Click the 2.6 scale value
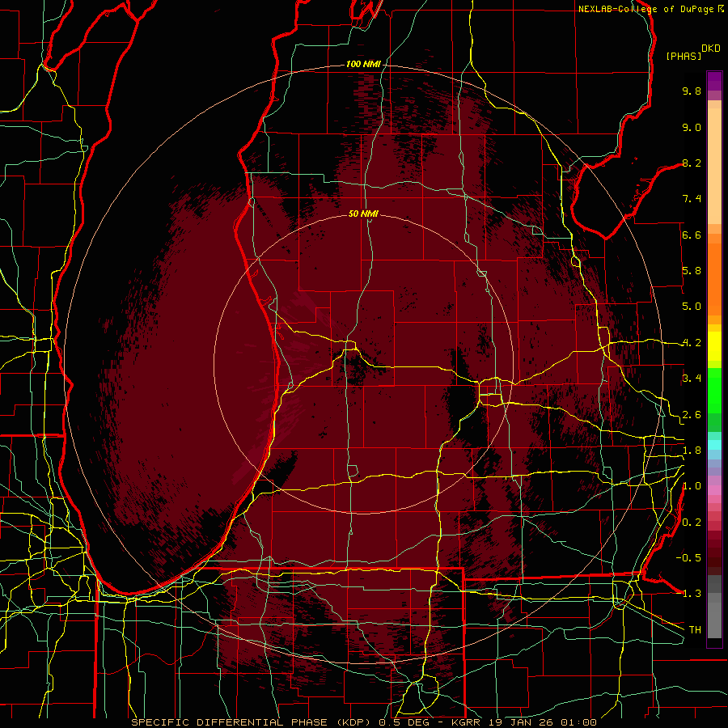This screenshot has height=728, width=728. point(692,415)
